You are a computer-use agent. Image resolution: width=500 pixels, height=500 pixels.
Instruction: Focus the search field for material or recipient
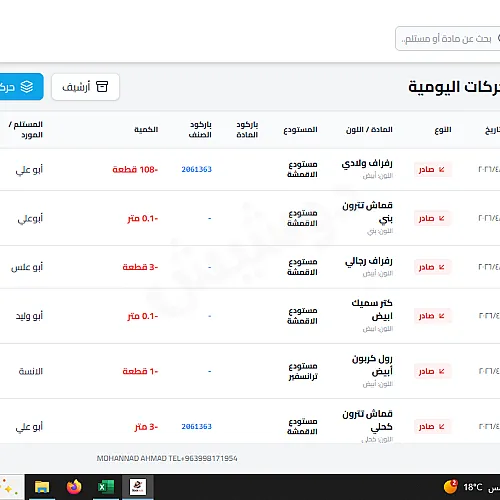point(447,39)
